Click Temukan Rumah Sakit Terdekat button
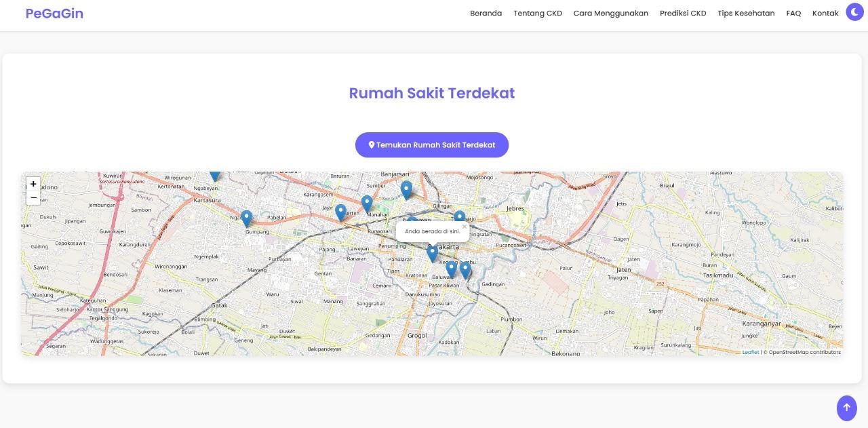Viewport: 868px width, 428px height. [432, 144]
